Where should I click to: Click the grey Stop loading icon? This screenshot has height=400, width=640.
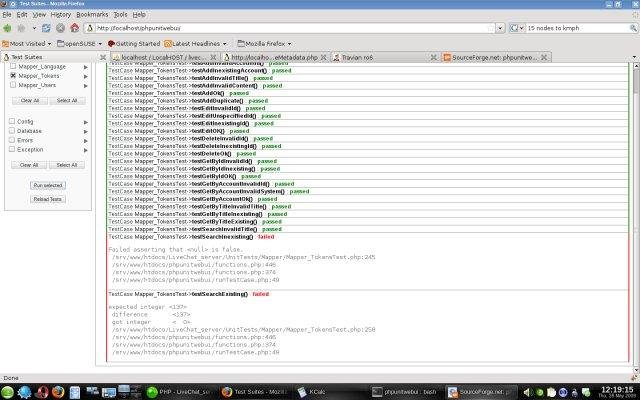(60, 28)
